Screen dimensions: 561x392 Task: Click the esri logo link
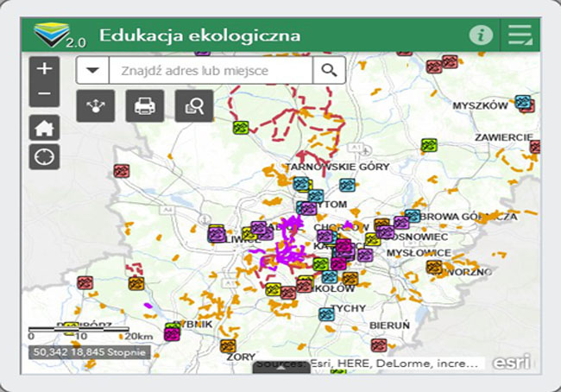point(514,361)
